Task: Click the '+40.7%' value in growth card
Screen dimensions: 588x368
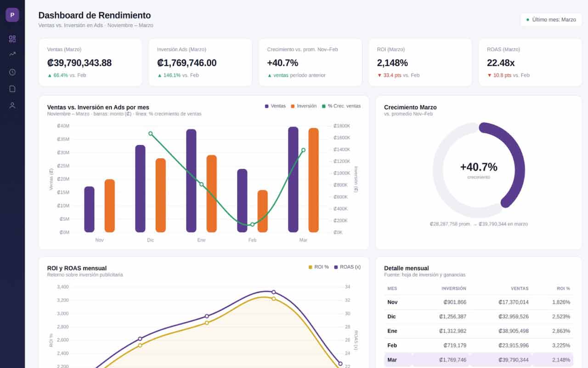Action: (283, 63)
